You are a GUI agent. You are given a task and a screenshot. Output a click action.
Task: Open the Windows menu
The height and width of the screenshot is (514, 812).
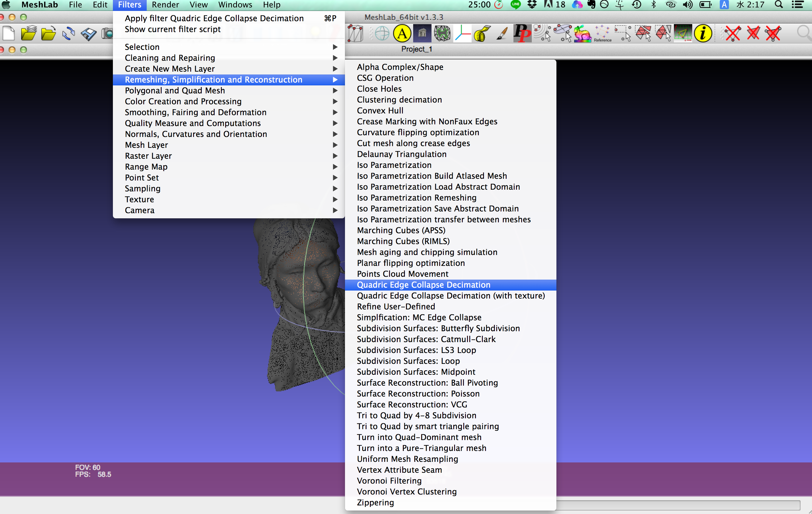click(x=235, y=5)
